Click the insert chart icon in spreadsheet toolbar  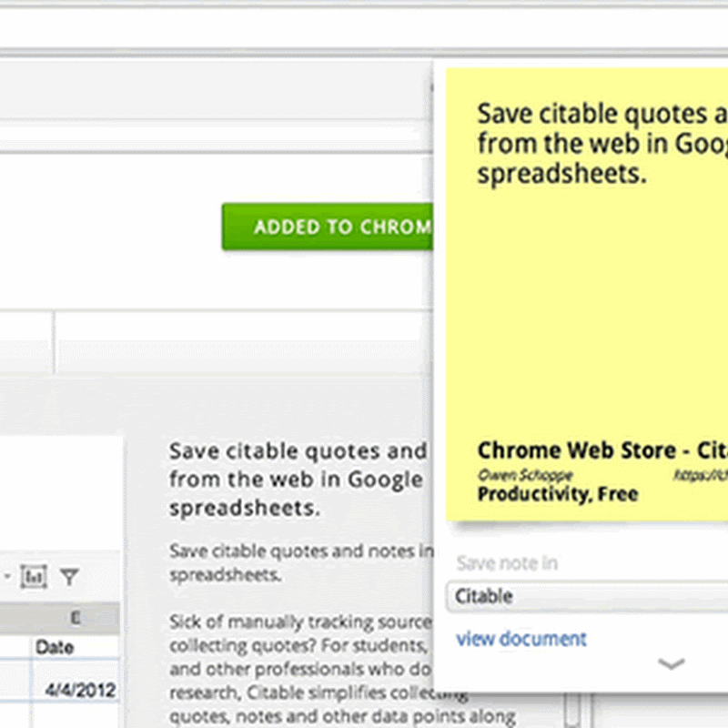(x=34, y=577)
